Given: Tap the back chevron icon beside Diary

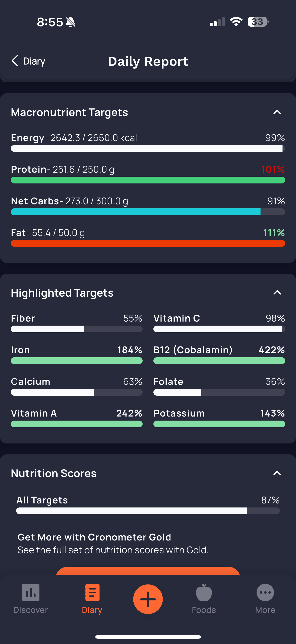Looking at the screenshot, I should pyautogui.click(x=15, y=61).
